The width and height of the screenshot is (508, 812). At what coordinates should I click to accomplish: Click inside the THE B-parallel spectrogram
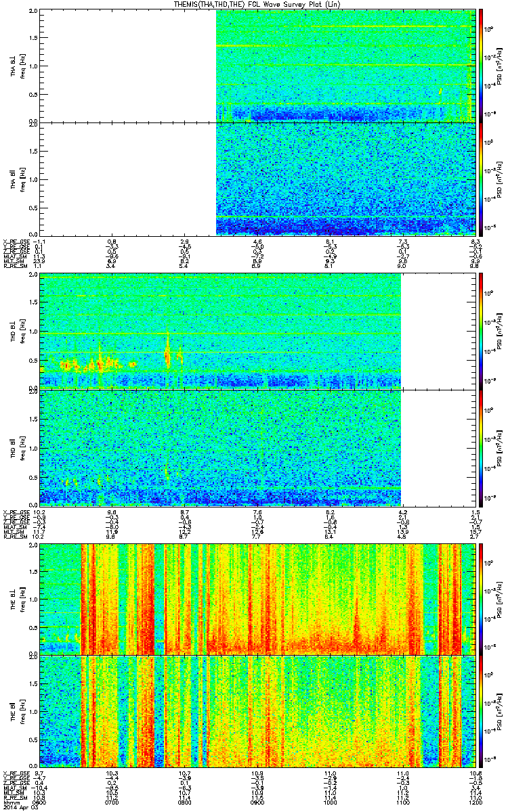coord(256,711)
